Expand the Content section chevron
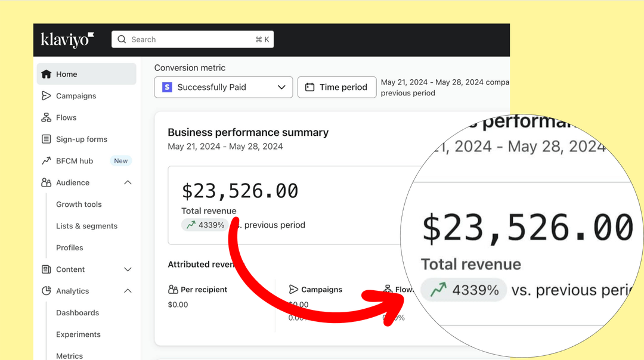Screen dimensions: 644x360 click(128, 269)
